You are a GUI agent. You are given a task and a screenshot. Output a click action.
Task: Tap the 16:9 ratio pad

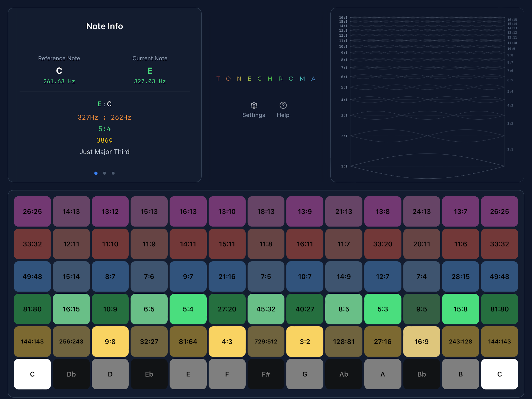pyautogui.click(x=422, y=341)
